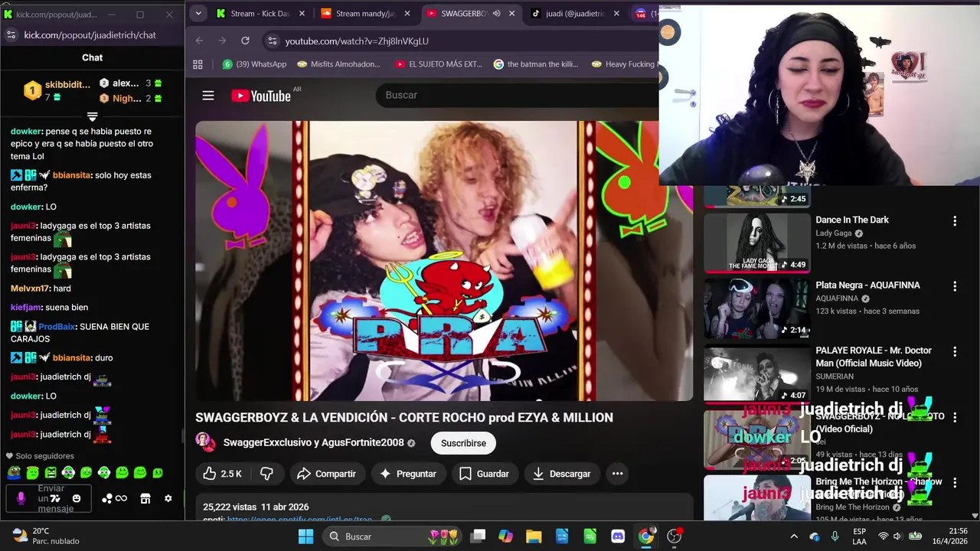Open the Chrome tab search dropdown
The width and height of the screenshot is (980, 551).
click(x=198, y=14)
